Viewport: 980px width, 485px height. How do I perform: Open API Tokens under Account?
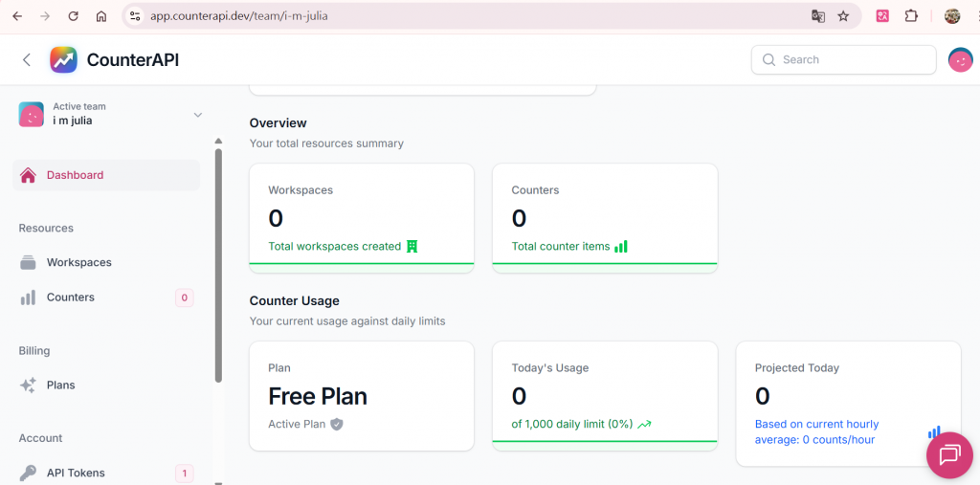pos(76,473)
